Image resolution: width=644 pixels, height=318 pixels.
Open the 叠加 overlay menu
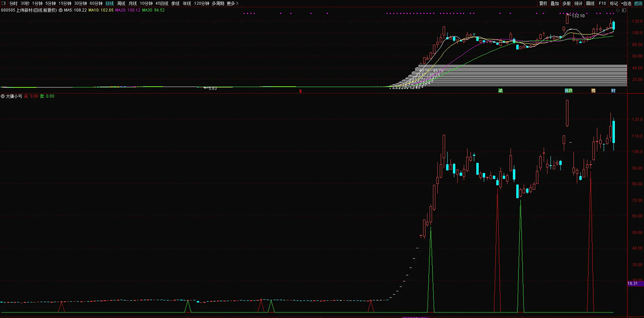tap(555, 3)
